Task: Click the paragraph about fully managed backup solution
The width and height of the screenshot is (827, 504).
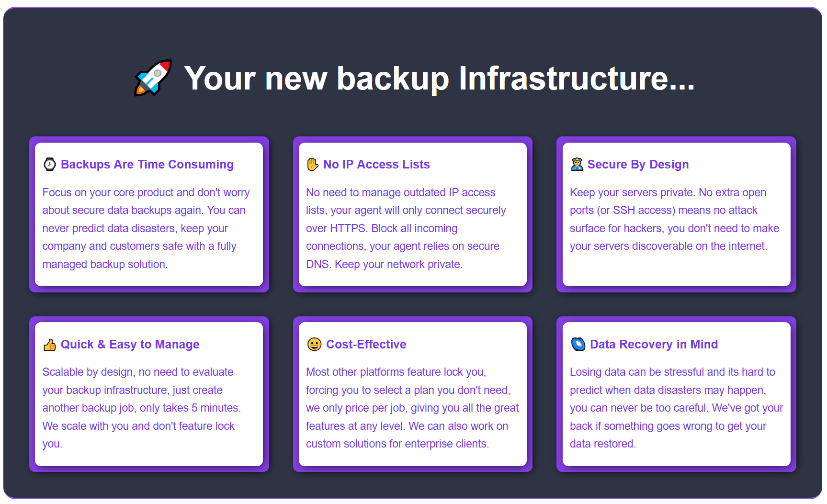Action: click(146, 228)
